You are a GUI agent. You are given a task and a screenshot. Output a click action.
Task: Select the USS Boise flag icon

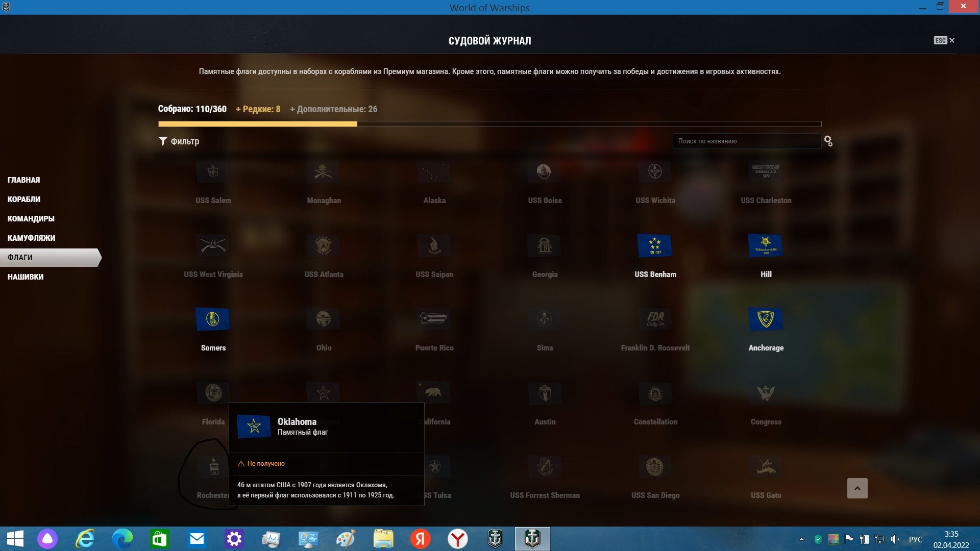545,171
